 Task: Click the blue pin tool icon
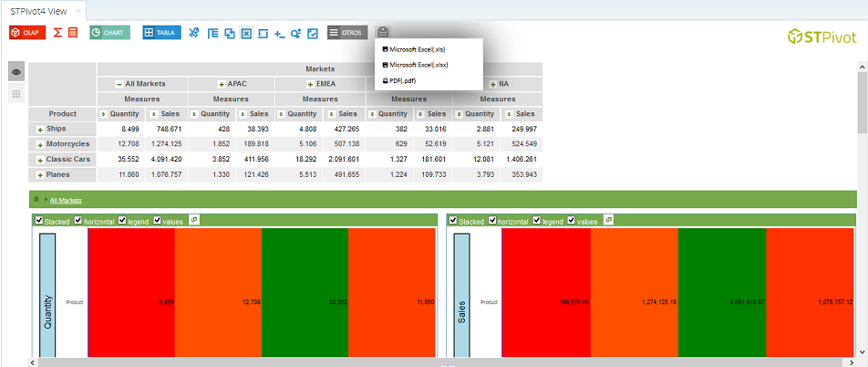click(x=194, y=33)
